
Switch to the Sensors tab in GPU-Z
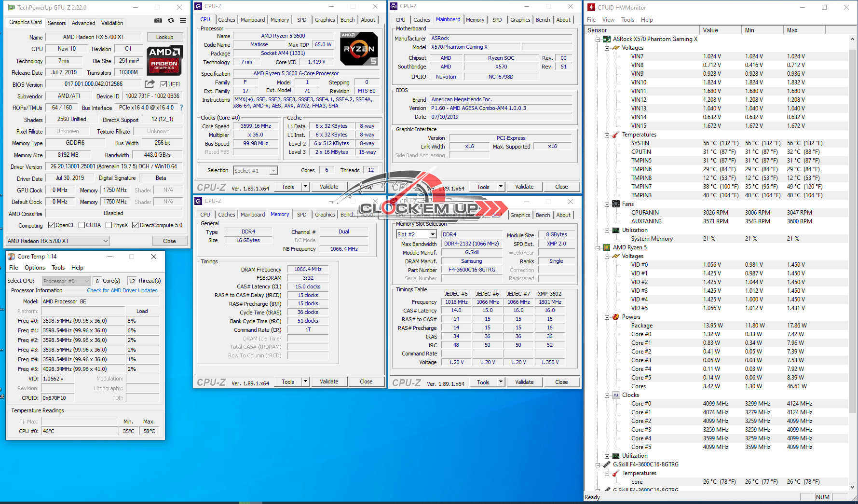(56, 23)
